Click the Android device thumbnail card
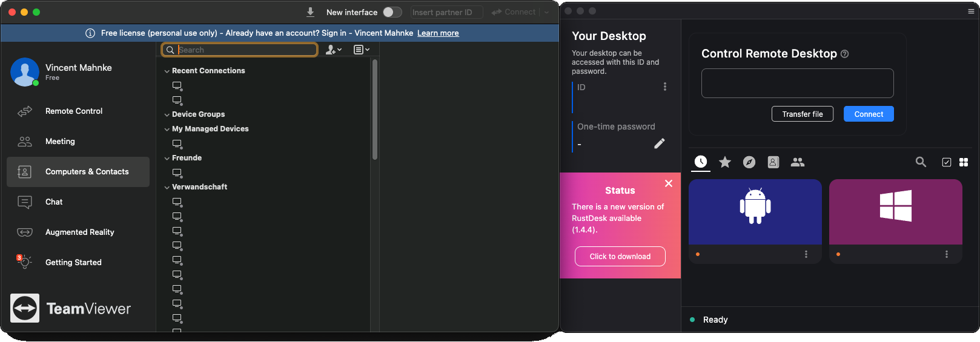Image resolution: width=980 pixels, height=342 pixels. 755,212
